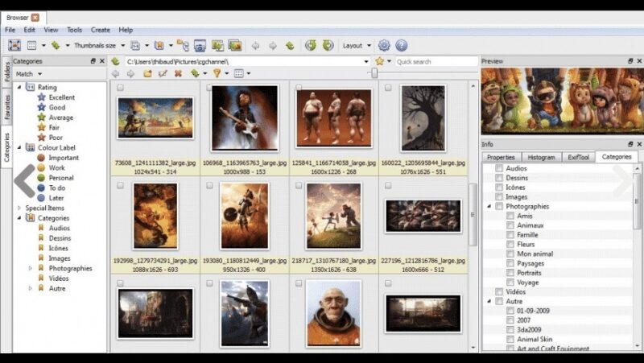Check the Dessins category checkbox

499,178
